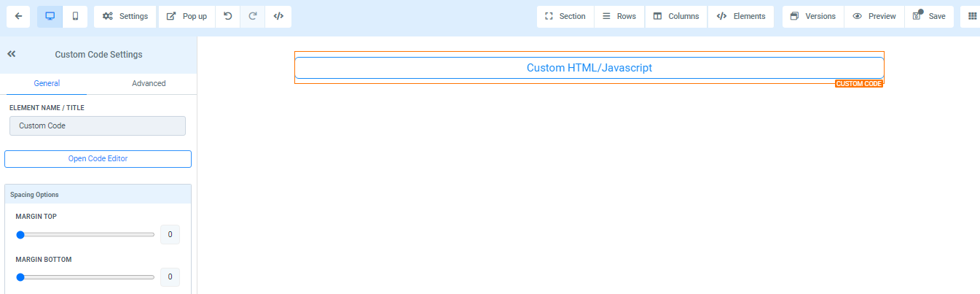Open the Rows panel
Screen dimensions: 980x294
pos(619,16)
